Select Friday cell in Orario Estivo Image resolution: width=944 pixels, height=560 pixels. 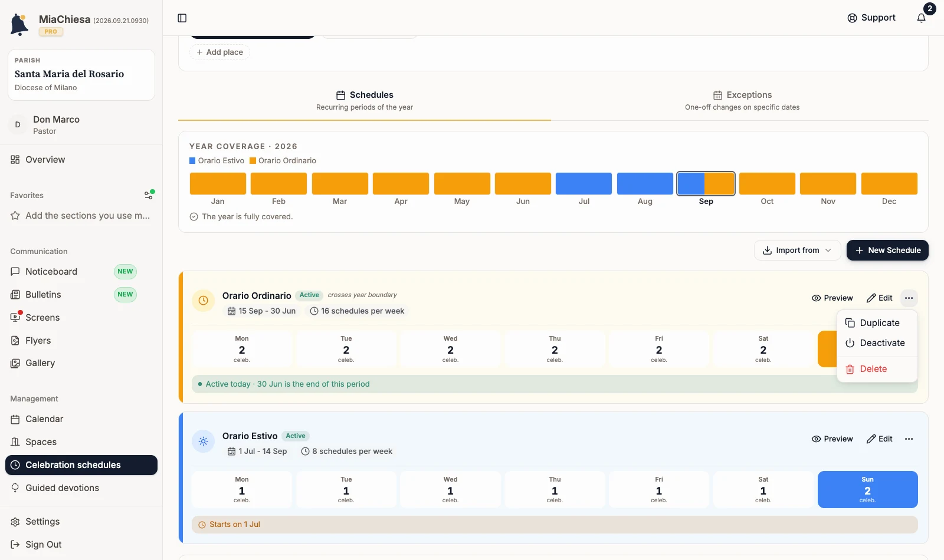point(659,489)
